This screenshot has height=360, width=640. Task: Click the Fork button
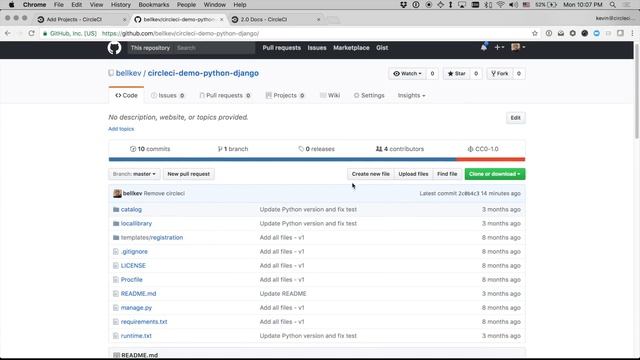point(500,73)
